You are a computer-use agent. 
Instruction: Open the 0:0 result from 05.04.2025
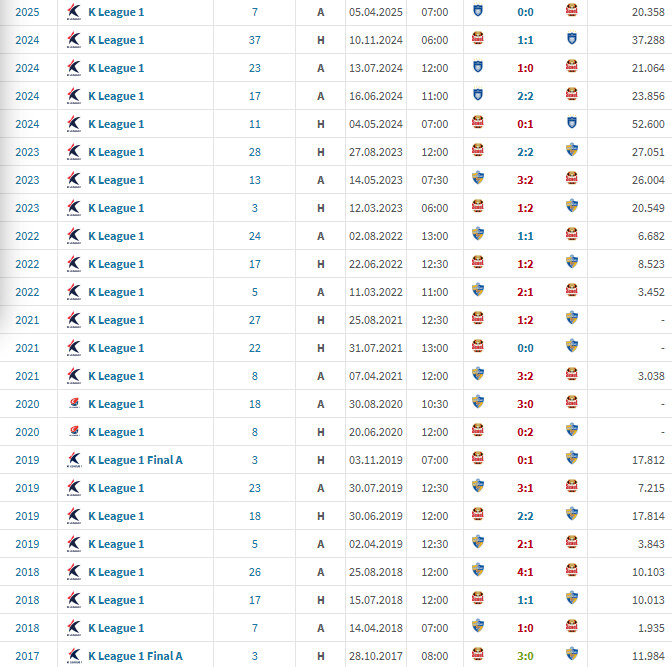click(525, 12)
